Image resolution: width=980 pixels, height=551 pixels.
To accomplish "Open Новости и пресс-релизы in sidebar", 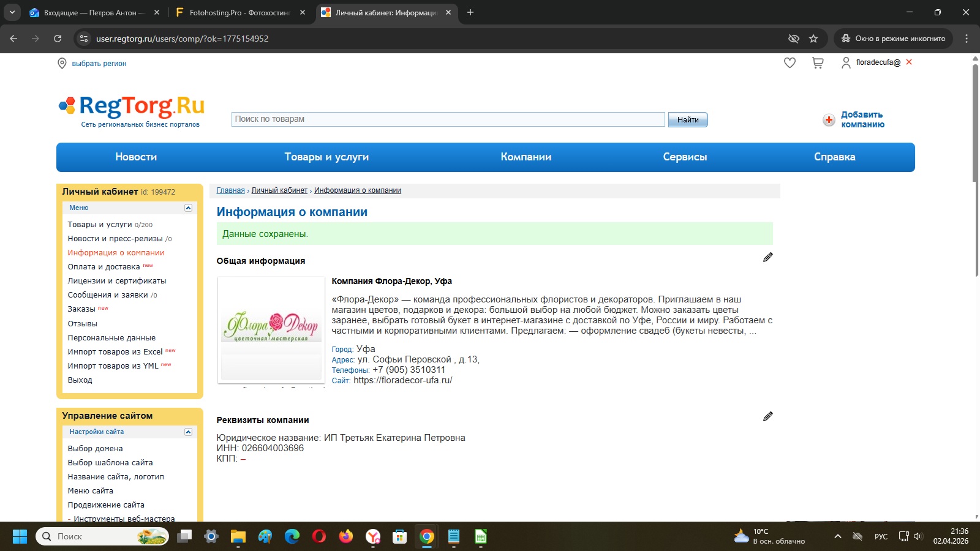I will (x=115, y=239).
